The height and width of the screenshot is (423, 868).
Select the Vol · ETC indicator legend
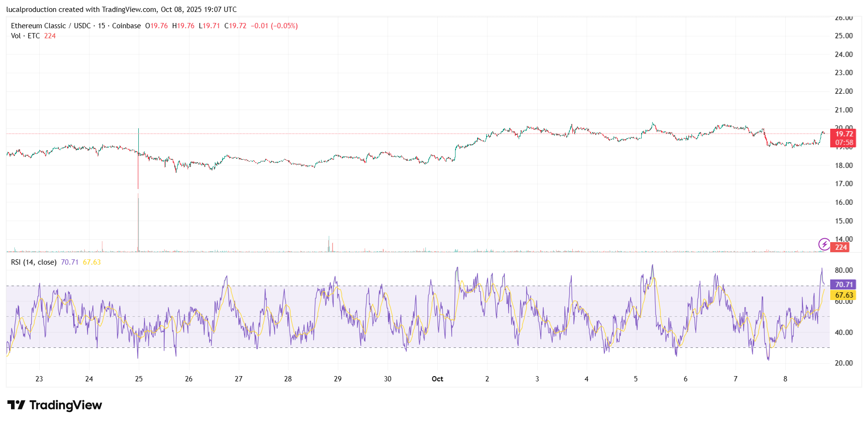coord(25,36)
